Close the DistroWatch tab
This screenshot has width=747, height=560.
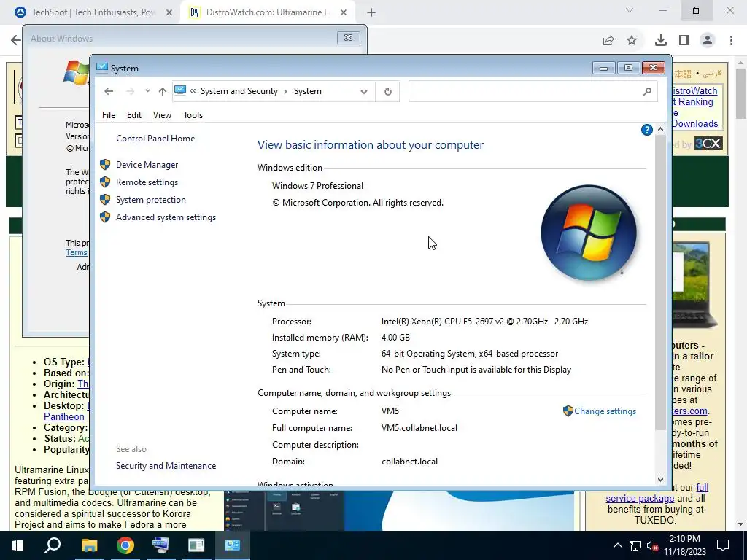(344, 13)
